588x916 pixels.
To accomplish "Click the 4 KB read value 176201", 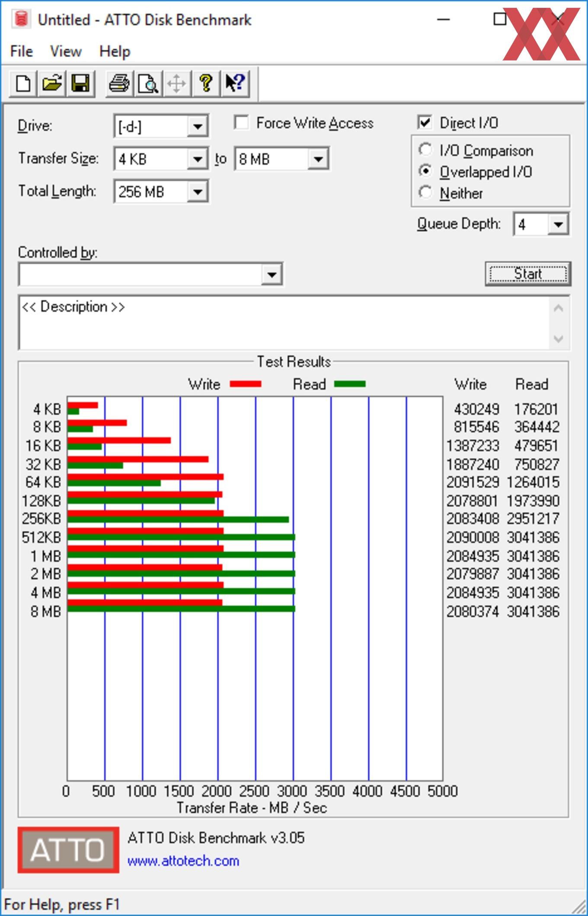I will point(537,409).
